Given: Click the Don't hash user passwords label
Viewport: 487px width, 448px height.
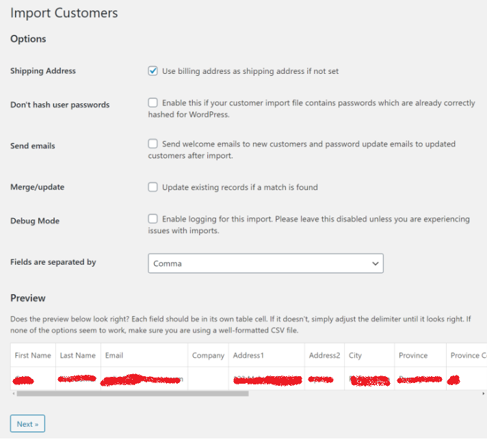Looking at the screenshot, I should (60, 105).
